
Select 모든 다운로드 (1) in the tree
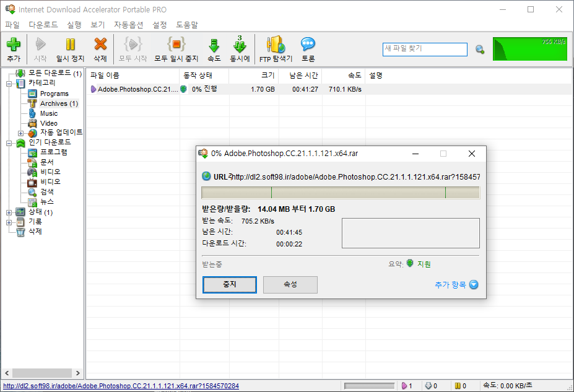pyautogui.click(x=55, y=73)
